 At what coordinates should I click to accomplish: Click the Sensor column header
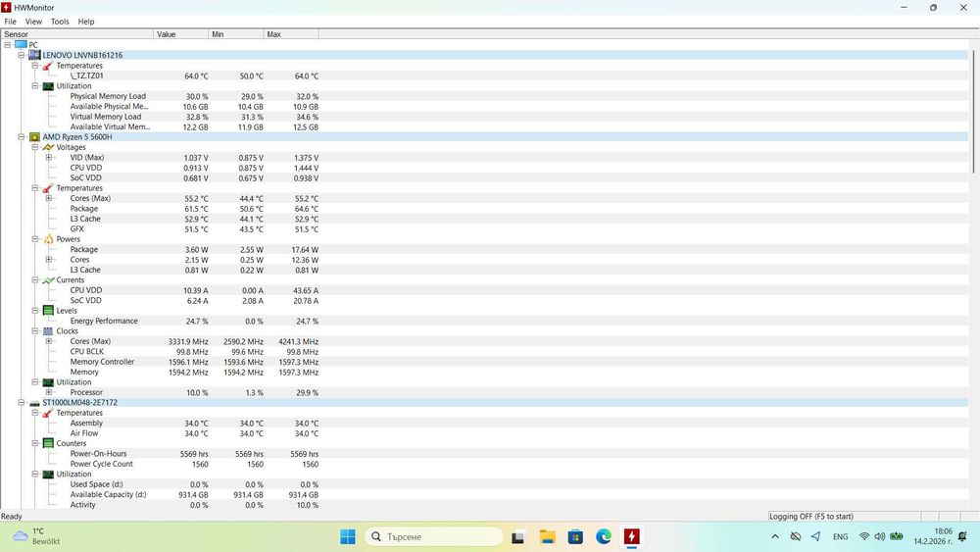tap(76, 34)
